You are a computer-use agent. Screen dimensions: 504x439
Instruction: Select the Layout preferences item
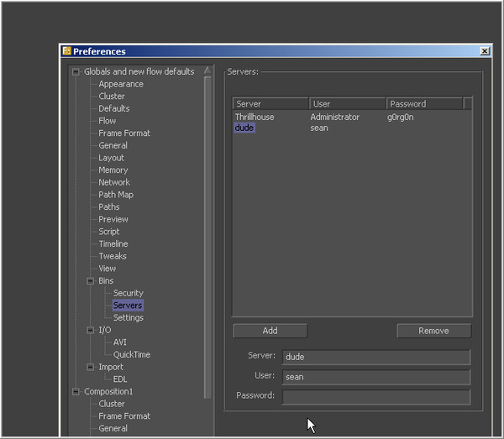(111, 158)
